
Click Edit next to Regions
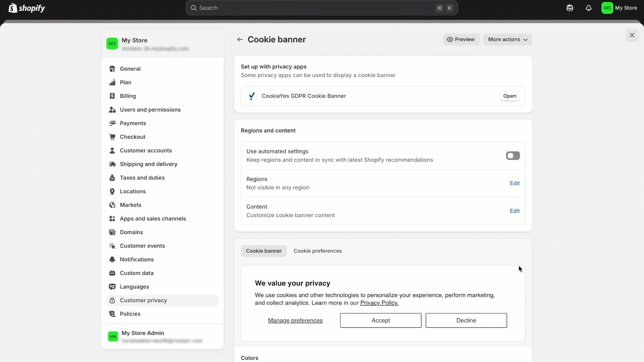tap(514, 183)
